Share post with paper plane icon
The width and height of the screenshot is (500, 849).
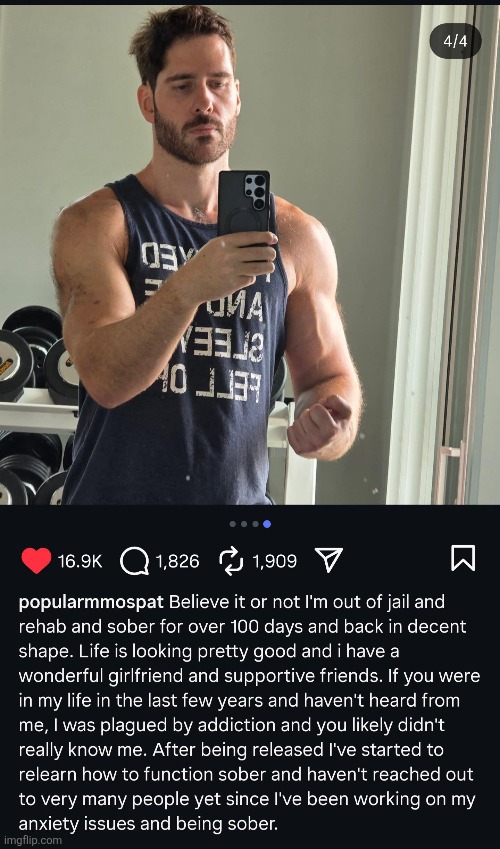(329, 560)
